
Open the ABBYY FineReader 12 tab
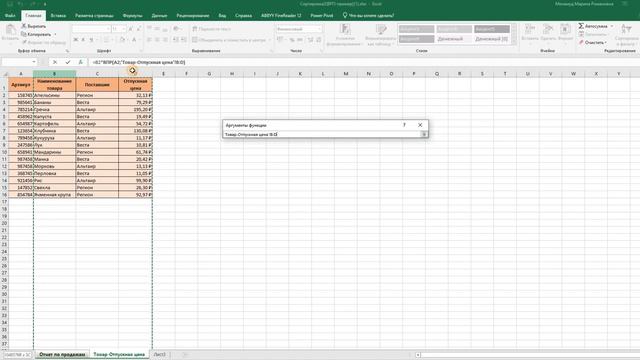[281, 16]
